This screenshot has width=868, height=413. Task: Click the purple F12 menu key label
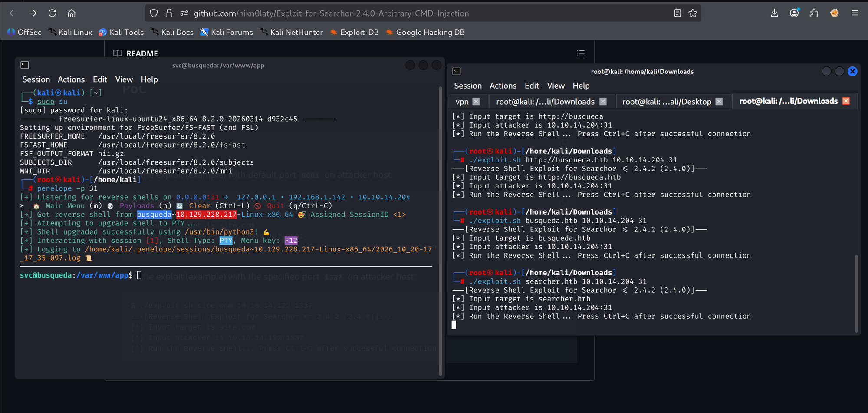pyautogui.click(x=291, y=241)
